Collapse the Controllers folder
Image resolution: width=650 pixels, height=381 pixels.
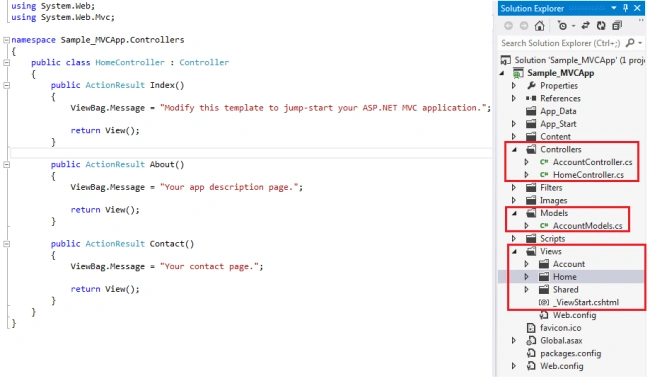click(x=514, y=150)
